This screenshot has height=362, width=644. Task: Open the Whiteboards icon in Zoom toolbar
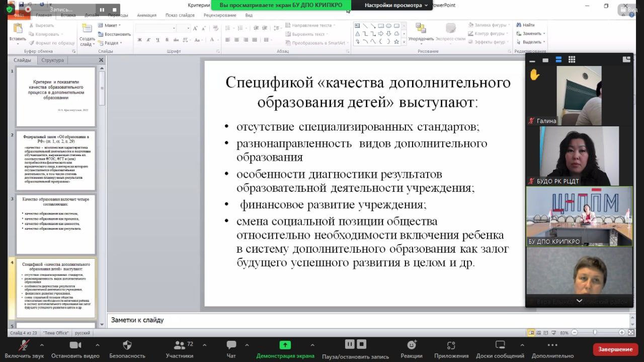[500, 345]
